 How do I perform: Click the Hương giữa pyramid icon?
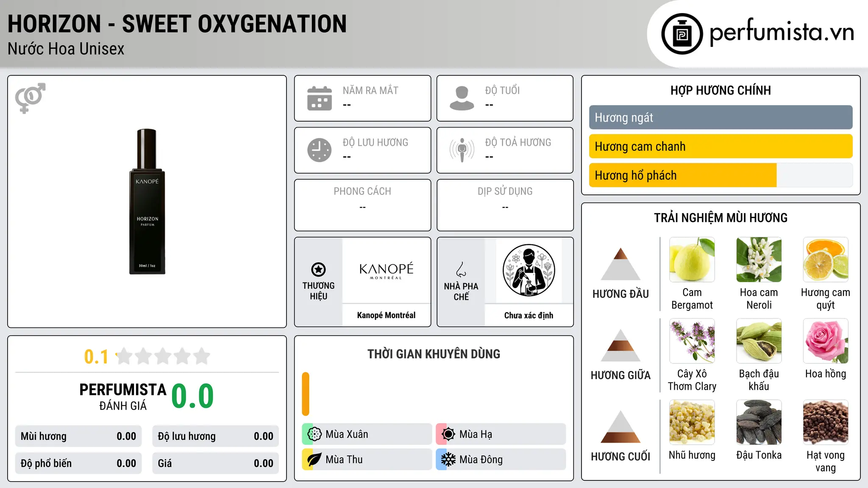[620, 345]
